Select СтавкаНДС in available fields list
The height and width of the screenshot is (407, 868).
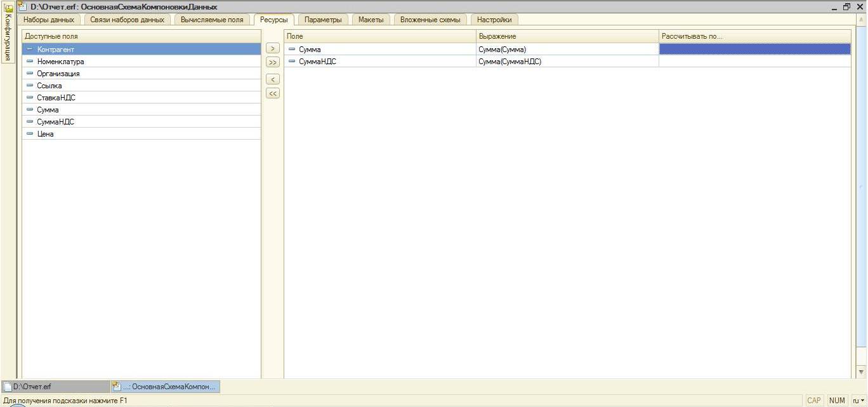tap(56, 98)
